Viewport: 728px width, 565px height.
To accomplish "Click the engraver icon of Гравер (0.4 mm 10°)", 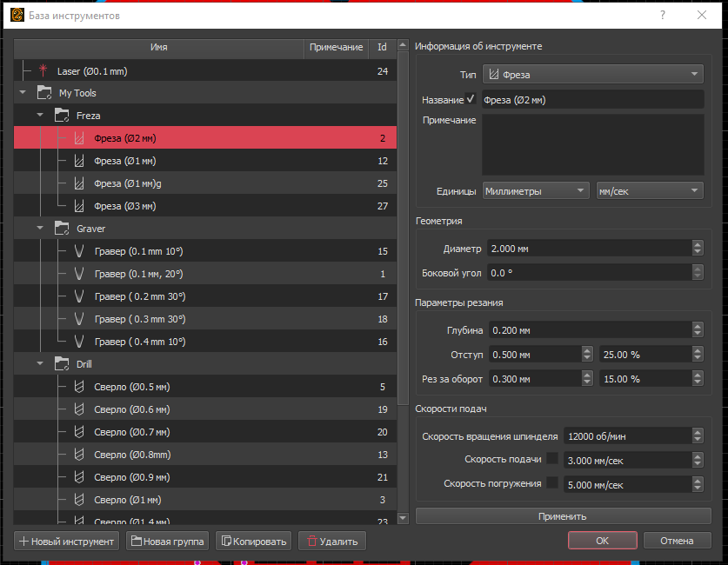I will tap(79, 342).
